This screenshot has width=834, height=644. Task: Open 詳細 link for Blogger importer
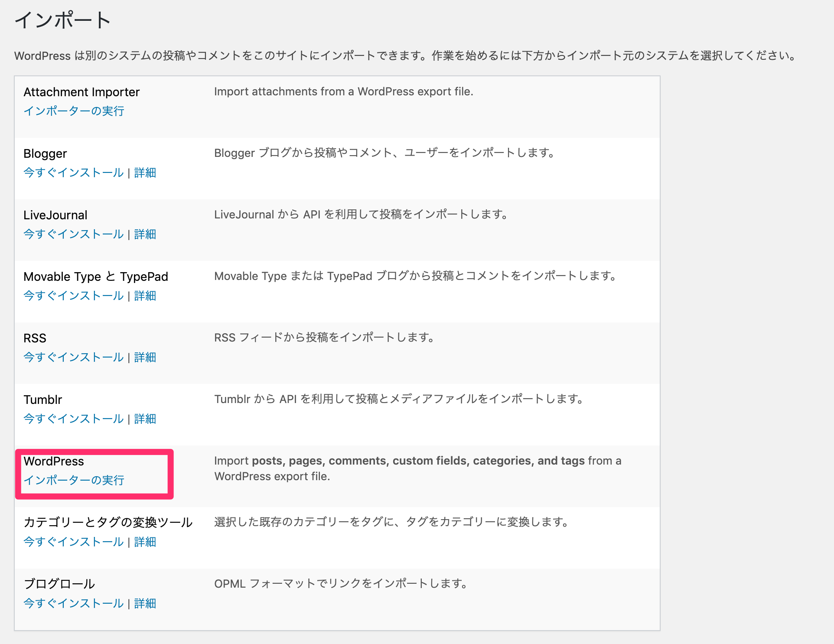tap(145, 172)
